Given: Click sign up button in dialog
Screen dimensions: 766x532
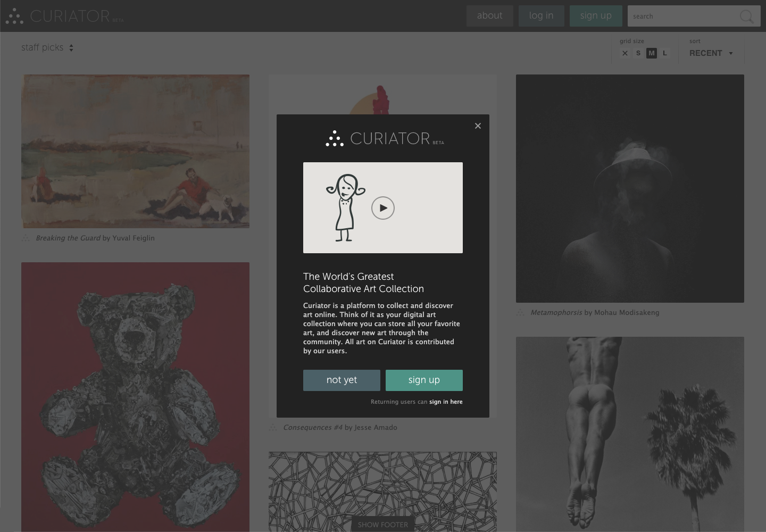Looking at the screenshot, I should click(x=424, y=380).
